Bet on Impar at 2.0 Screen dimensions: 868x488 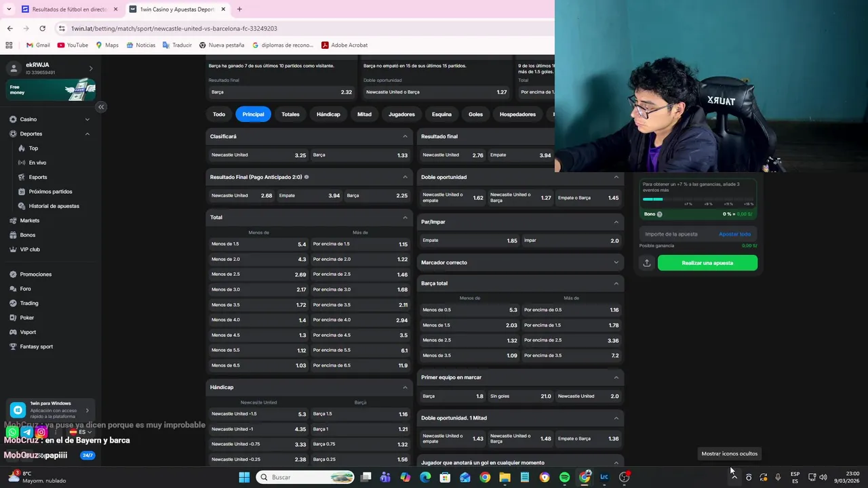click(571, 241)
